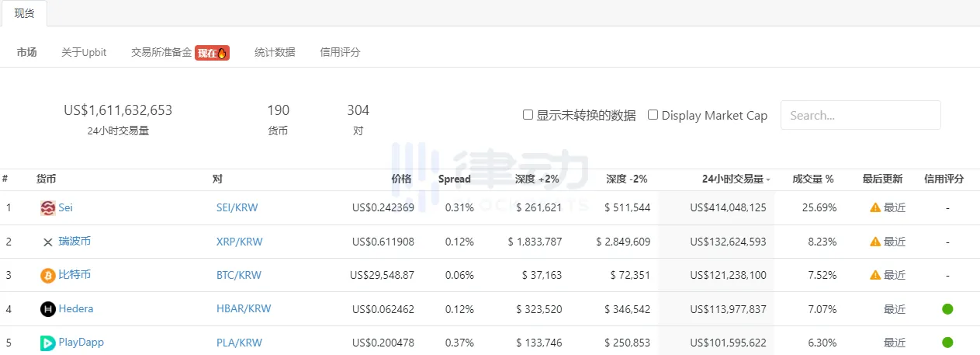
Task: Open the Sei coin link
Action: (65, 207)
